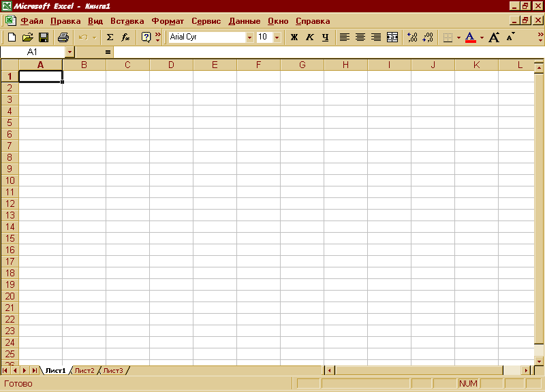545x392 pixels.
Task: Switch to the Лист3 sheet tab
Action: pos(113,370)
